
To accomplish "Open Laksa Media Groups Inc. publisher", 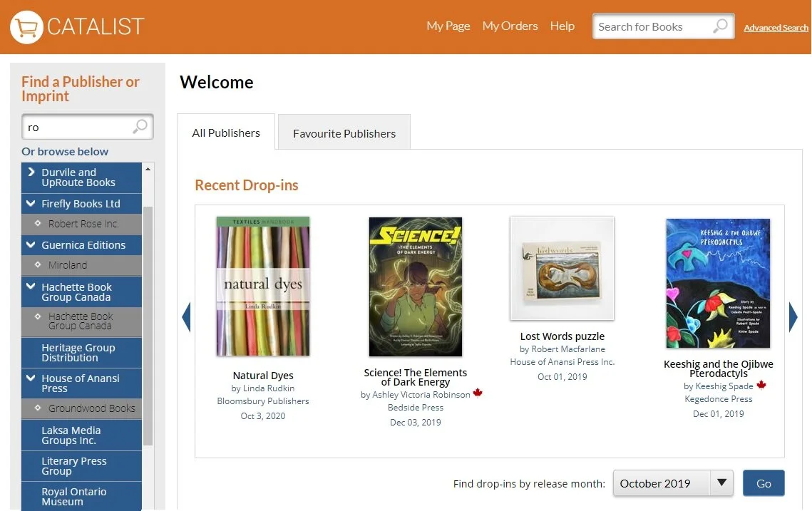I will click(x=81, y=435).
